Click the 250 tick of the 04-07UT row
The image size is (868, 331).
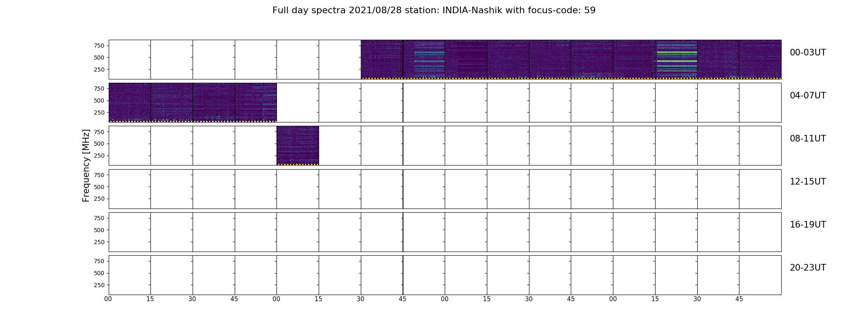pyautogui.click(x=99, y=113)
